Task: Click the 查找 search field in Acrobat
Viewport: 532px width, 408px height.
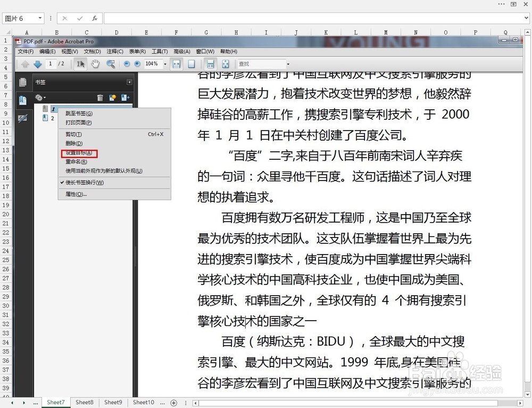Action: tap(262, 64)
